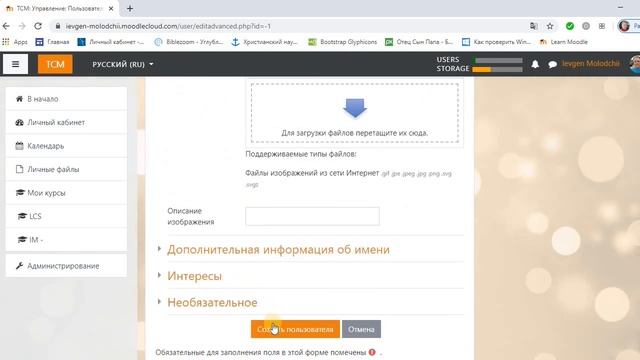Screen dimensions: 640x360
Task: Reload the page
Action: 38,26
